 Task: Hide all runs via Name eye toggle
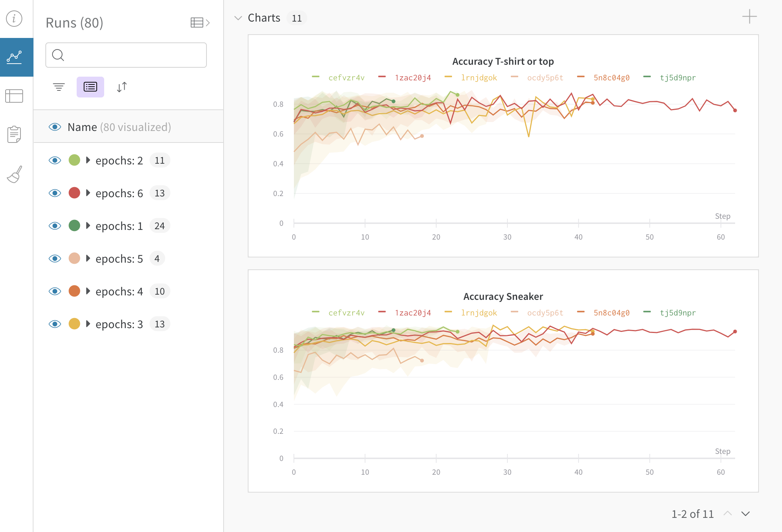(55, 127)
